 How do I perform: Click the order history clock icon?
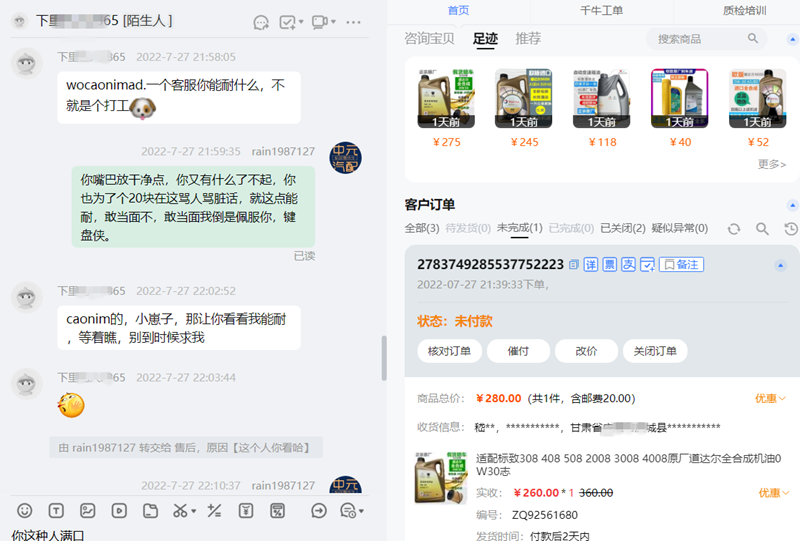point(790,229)
